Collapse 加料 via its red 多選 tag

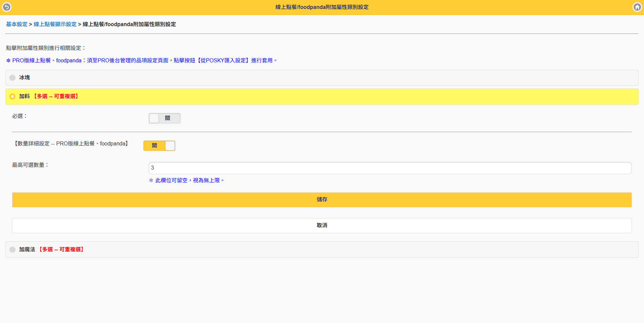tap(56, 96)
